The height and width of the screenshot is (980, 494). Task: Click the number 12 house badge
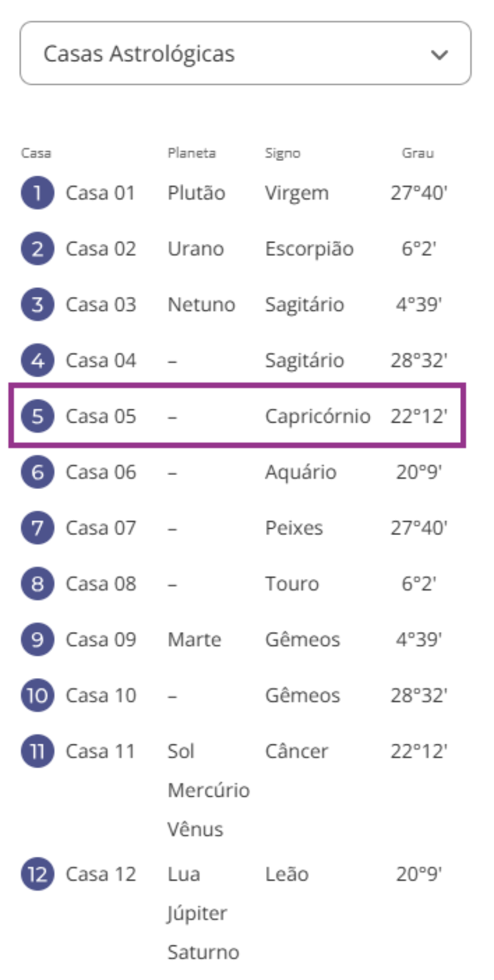(x=37, y=874)
